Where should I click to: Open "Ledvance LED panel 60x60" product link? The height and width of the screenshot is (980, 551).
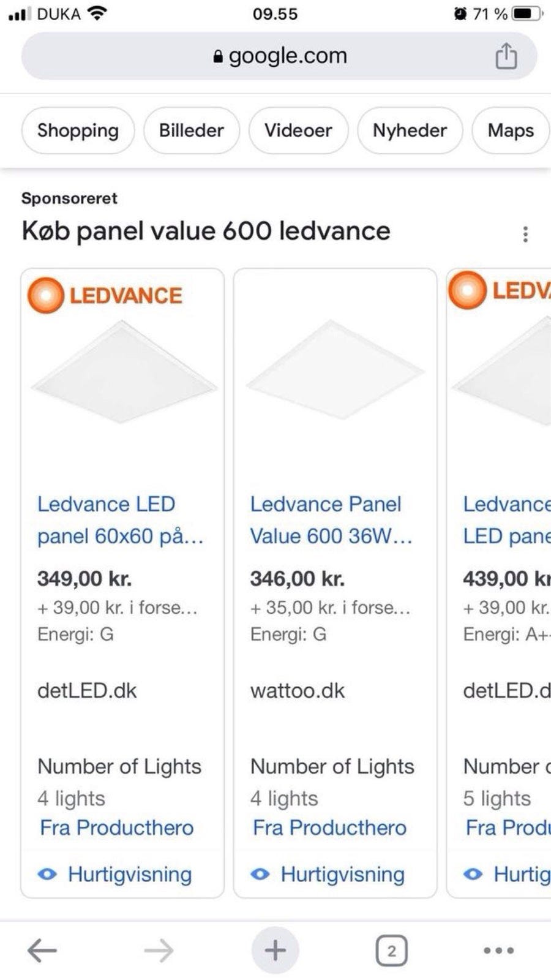click(x=120, y=520)
